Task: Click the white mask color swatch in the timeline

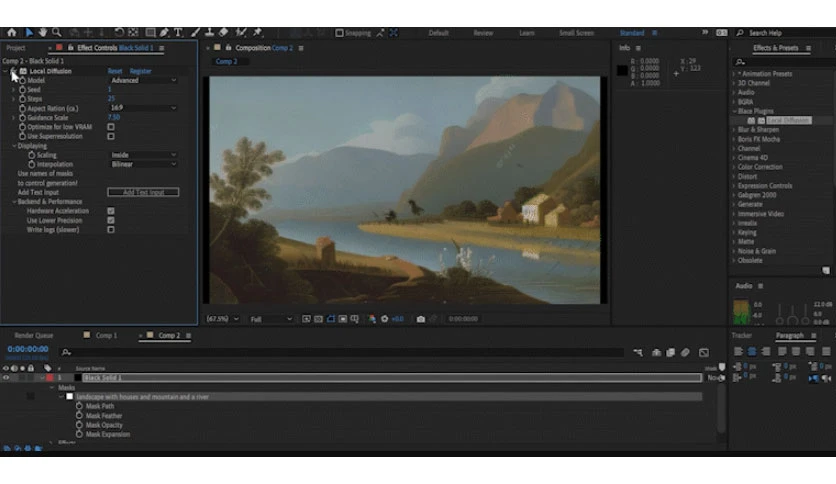Action: click(69, 397)
